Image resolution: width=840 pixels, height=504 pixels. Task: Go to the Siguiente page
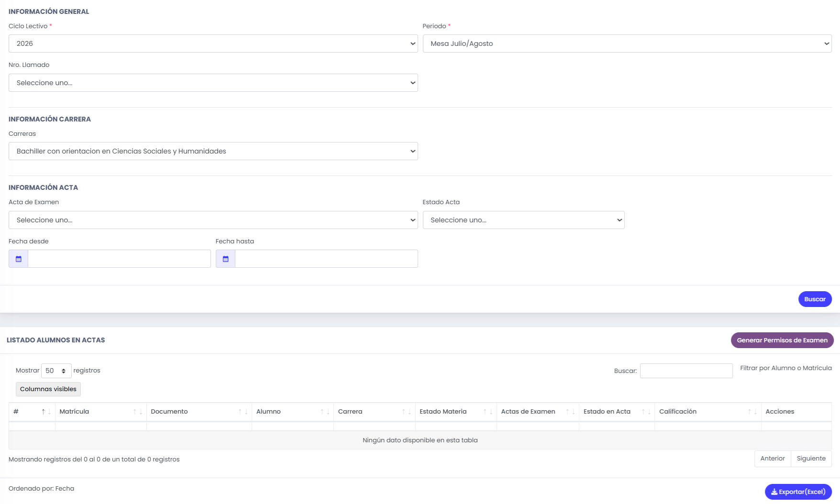[811, 459]
